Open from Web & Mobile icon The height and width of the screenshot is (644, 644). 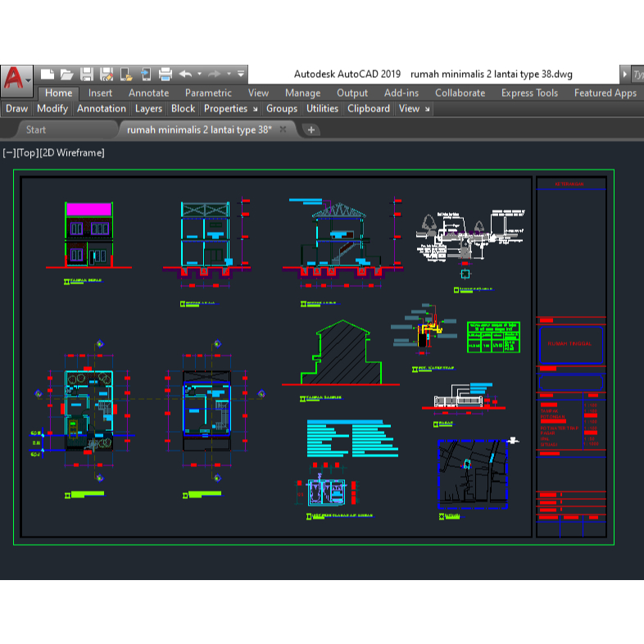[x=126, y=75]
